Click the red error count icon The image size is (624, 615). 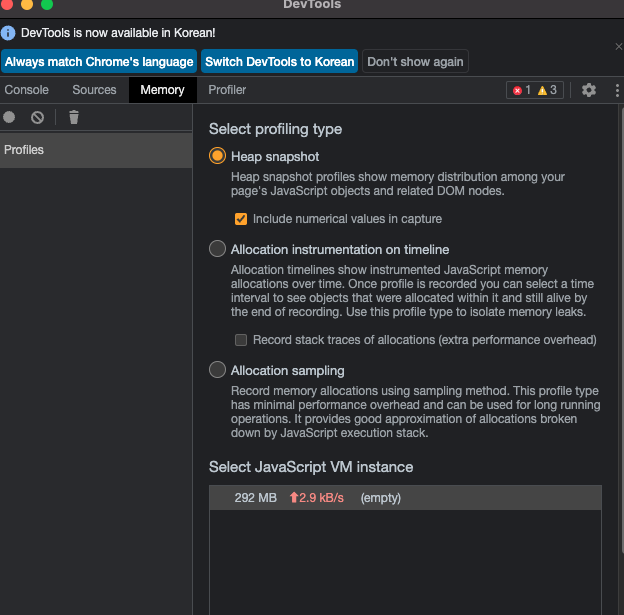click(x=517, y=90)
